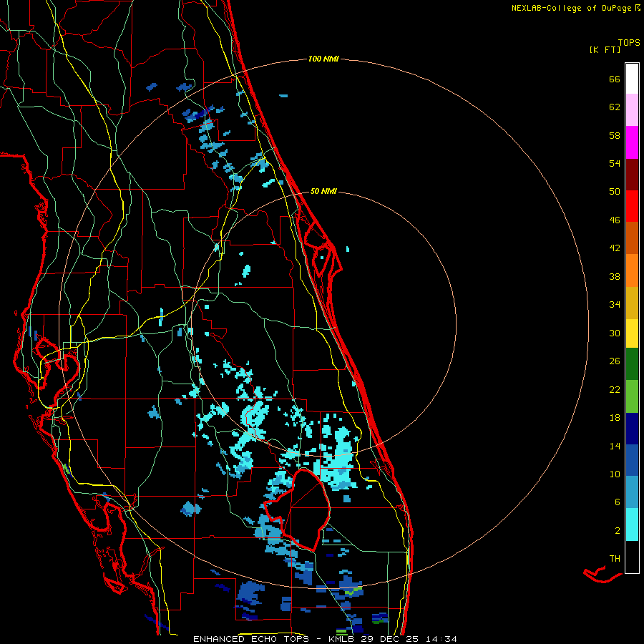Click the white swatch on the tops legend

click(632, 79)
